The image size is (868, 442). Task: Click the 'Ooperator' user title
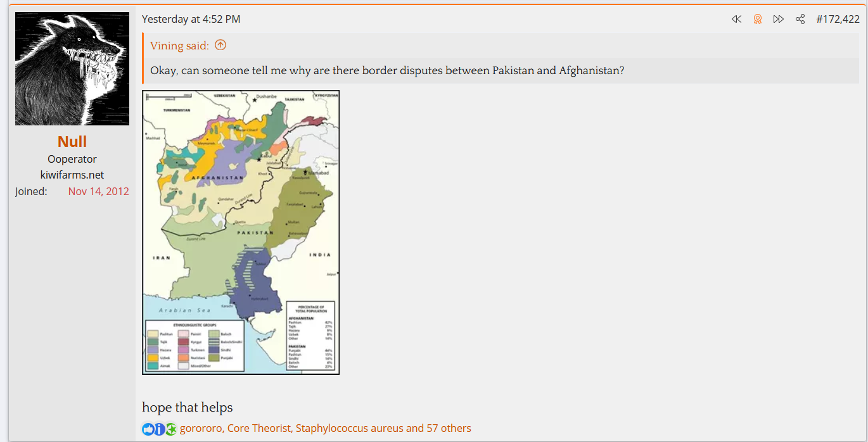point(72,159)
